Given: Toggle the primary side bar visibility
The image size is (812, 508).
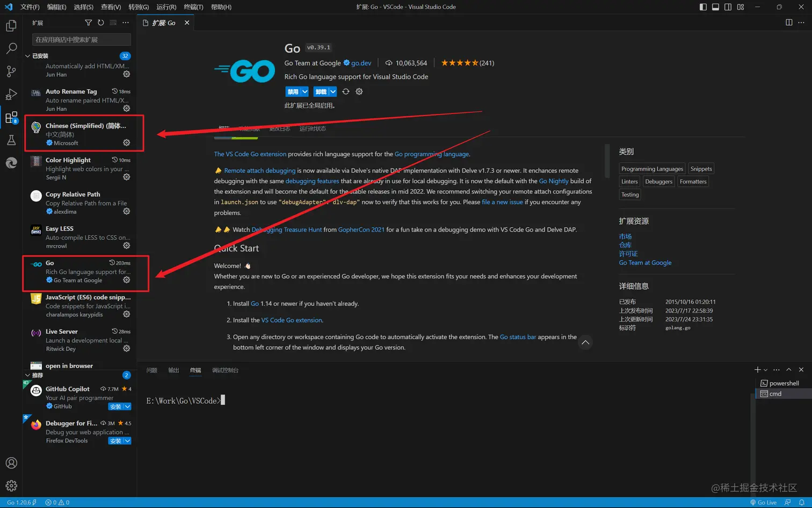Looking at the screenshot, I should 703,7.
